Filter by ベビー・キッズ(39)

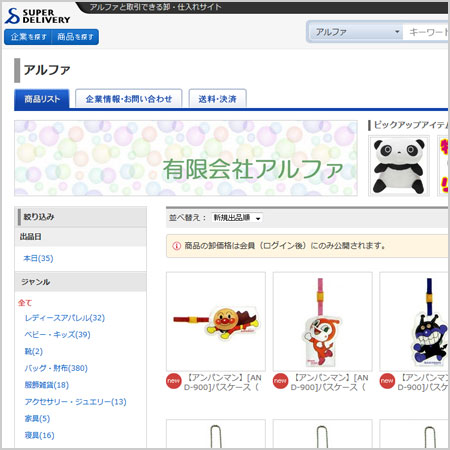tap(57, 335)
